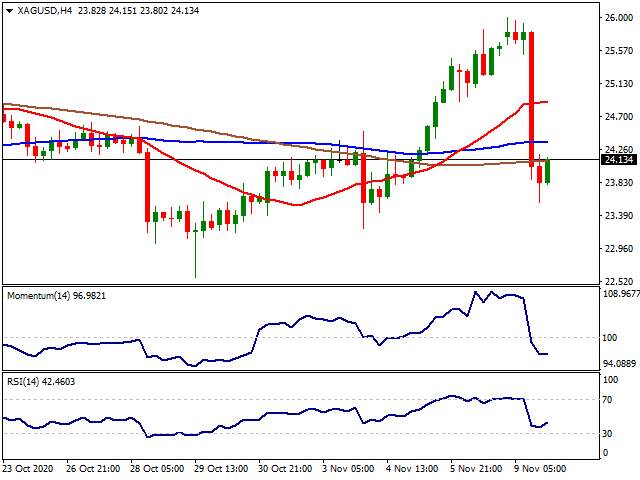This screenshot has height=480, width=640.
Task: Click the 25.130 price axis label
Action: pos(619,84)
